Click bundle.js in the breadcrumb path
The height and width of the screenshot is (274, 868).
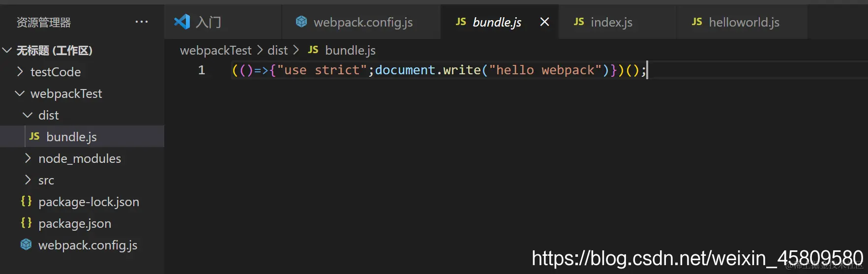point(350,50)
